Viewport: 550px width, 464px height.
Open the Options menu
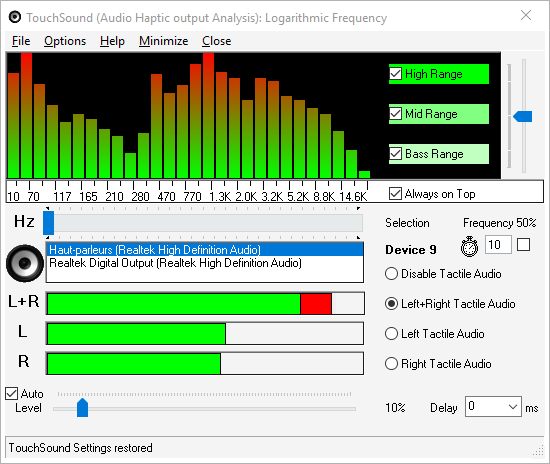pyautogui.click(x=65, y=41)
